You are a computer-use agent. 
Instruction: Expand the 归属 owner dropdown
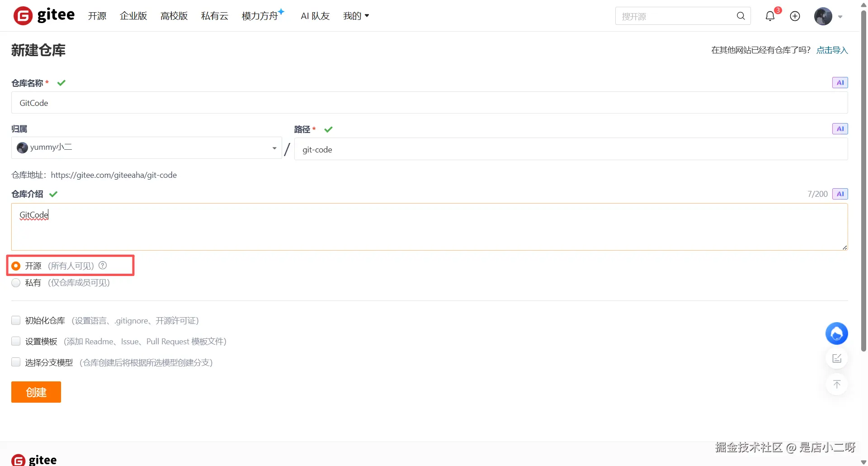coord(146,148)
